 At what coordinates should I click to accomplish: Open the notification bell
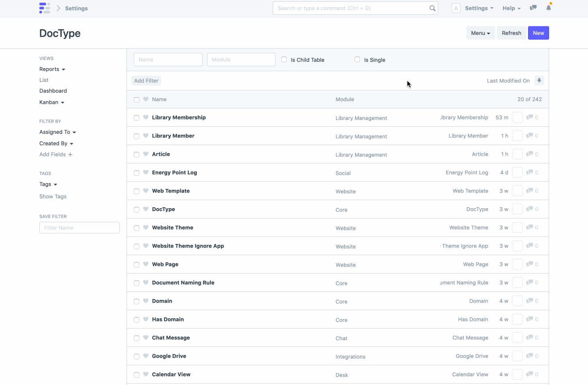point(548,8)
